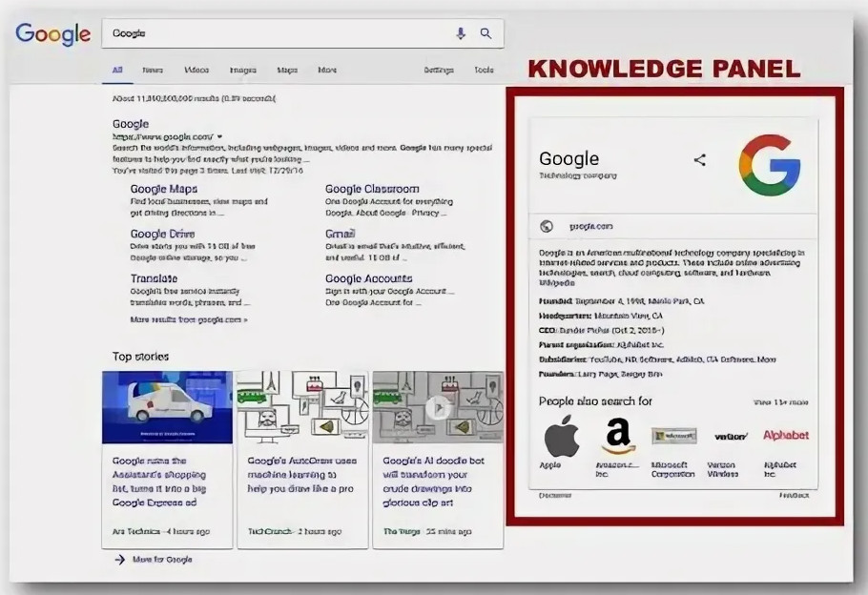Click the Top stories heading
868x595 pixels.
tap(140, 357)
